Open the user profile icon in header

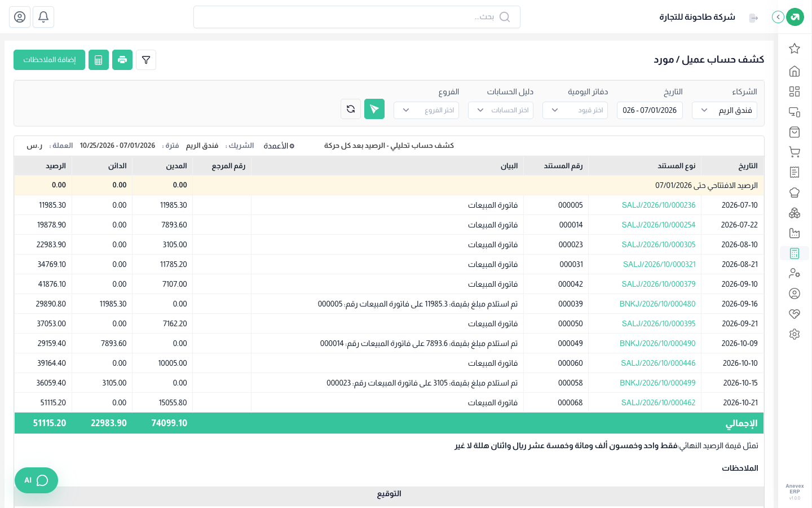pyautogui.click(x=20, y=17)
